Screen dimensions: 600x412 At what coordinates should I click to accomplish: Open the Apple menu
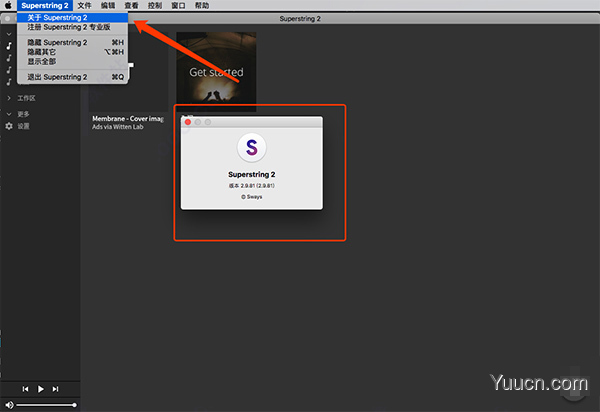click(x=8, y=5)
